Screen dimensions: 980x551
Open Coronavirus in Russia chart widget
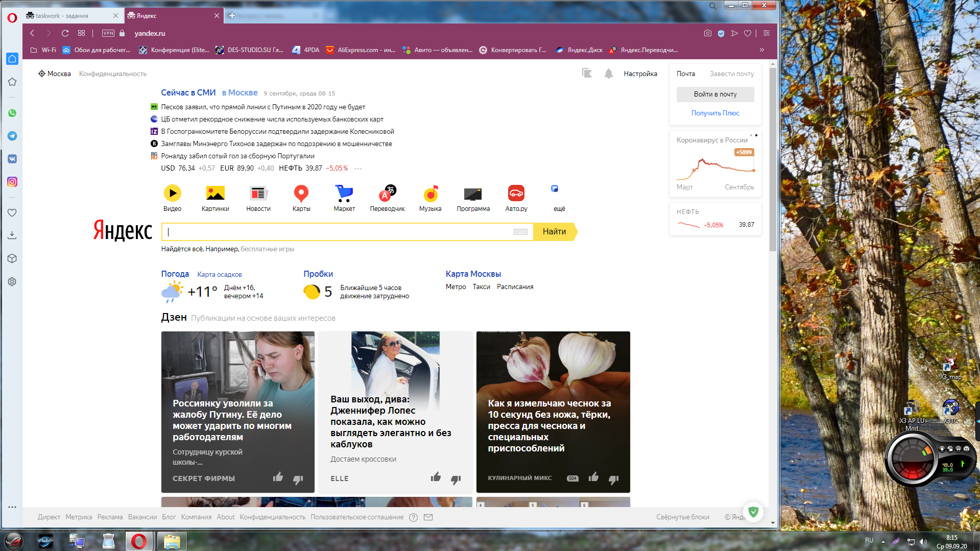pyautogui.click(x=715, y=163)
